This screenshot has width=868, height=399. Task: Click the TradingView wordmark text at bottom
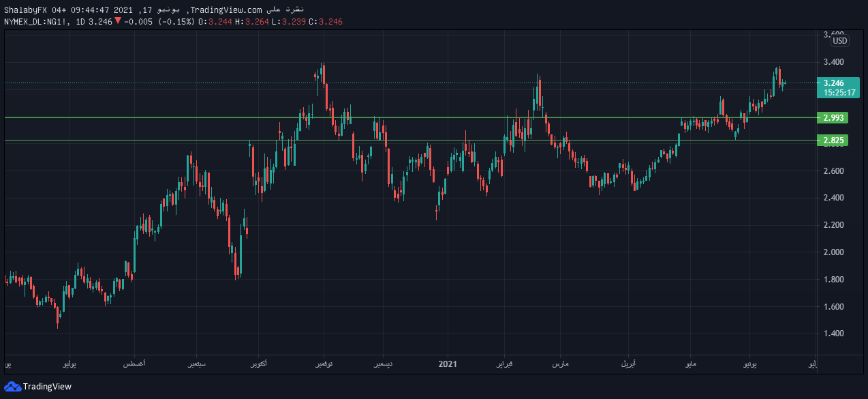tap(47, 387)
